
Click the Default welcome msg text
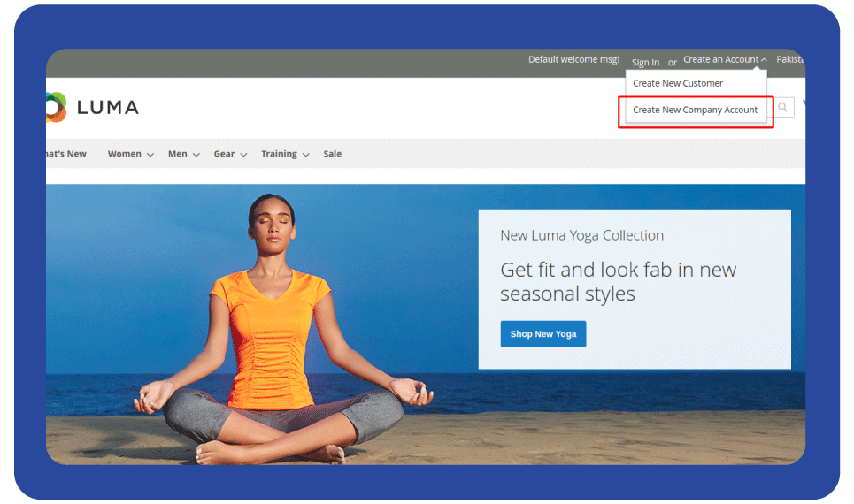pyautogui.click(x=573, y=60)
